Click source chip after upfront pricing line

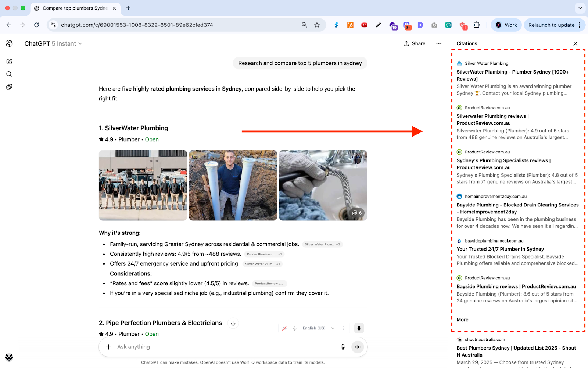coord(262,264)
